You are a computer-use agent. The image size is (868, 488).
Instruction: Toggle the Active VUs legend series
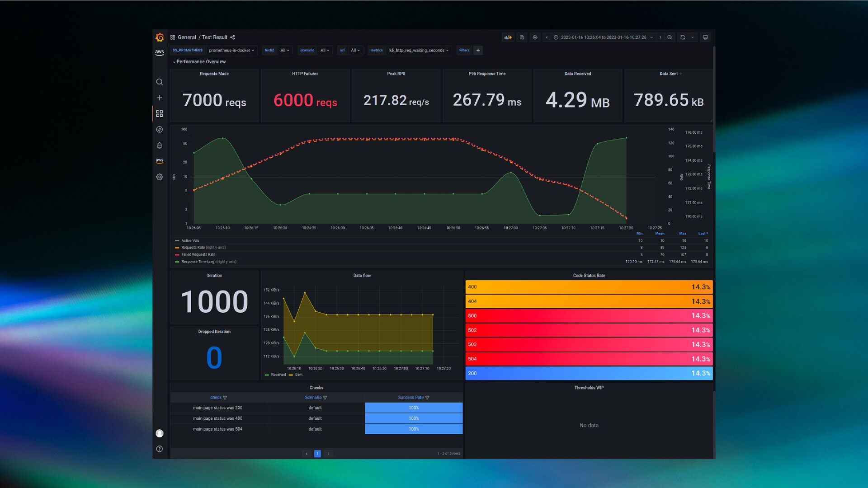point(190,241)
